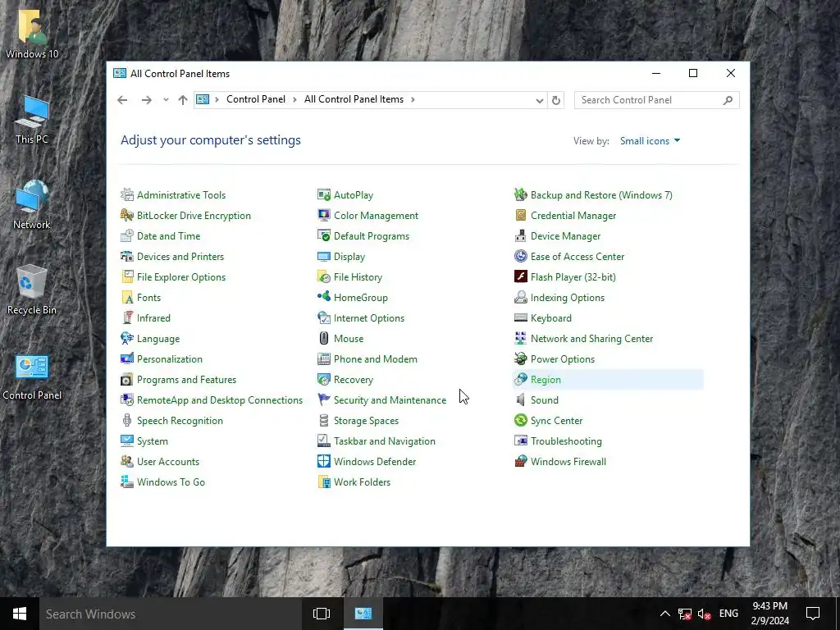Open the Color Management icon
This screenshot has width=840, height=630.
point(324,216)
